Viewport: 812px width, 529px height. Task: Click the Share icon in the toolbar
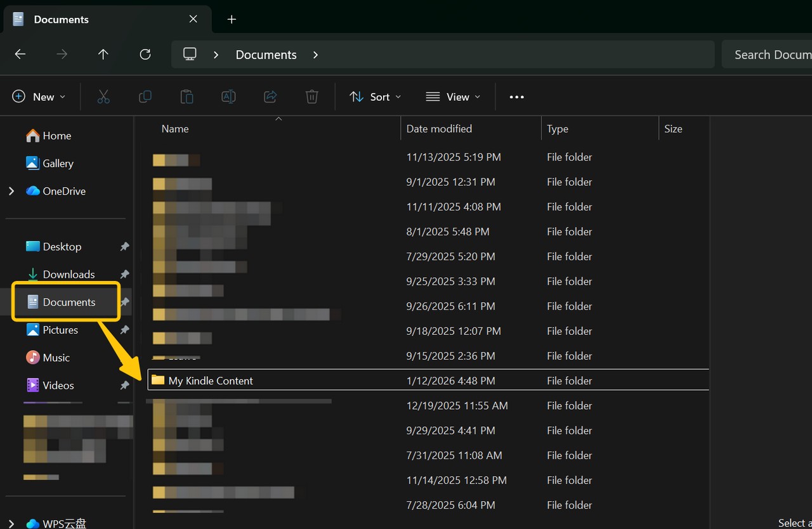pos(270,96)
